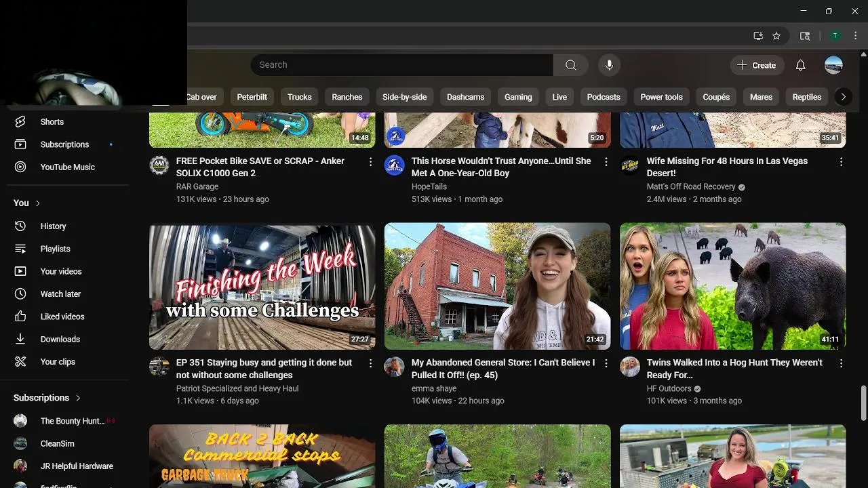Expand the You section chevron
Screen dimensions: 868x488
(38, 203)
